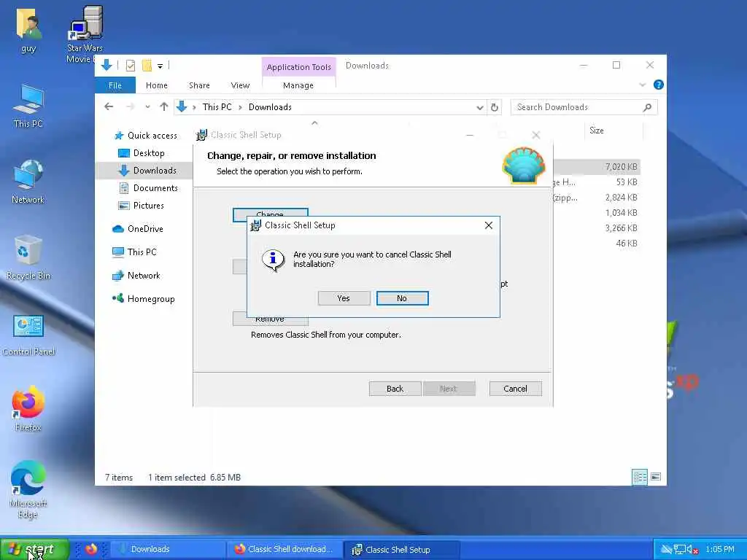Launch Firefox from the desktop
The image size is (747, 560).
(x=28, y=410)
